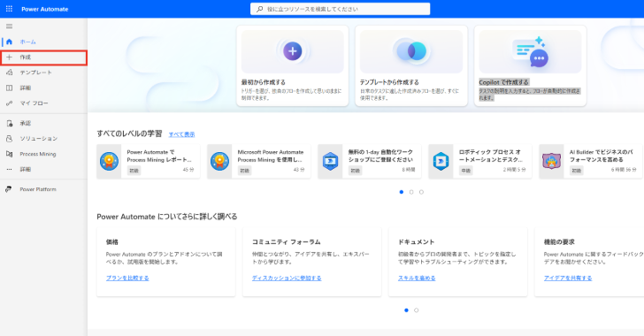
Task: Click the book icon beside first 詳細
Action: 9,88
